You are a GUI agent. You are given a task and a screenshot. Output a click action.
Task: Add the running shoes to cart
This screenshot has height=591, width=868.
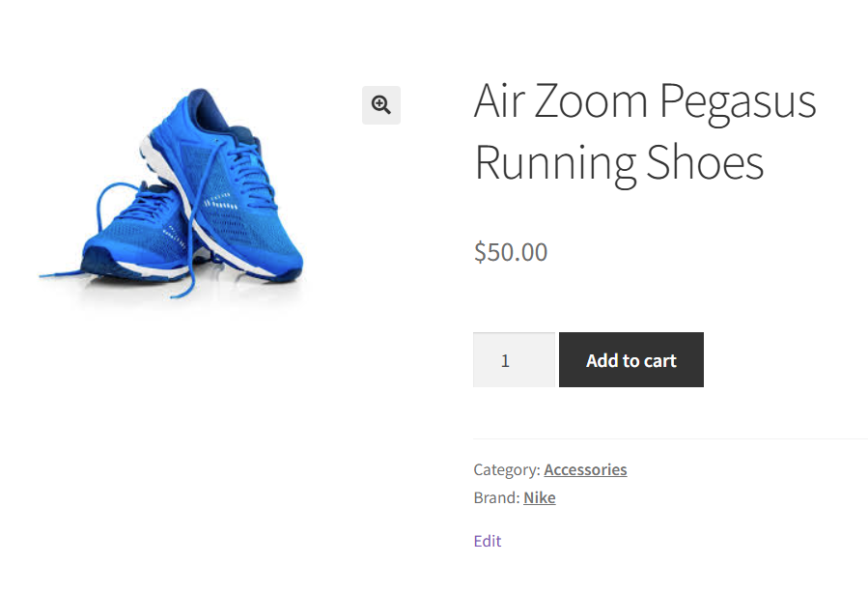tap(630, 360)
